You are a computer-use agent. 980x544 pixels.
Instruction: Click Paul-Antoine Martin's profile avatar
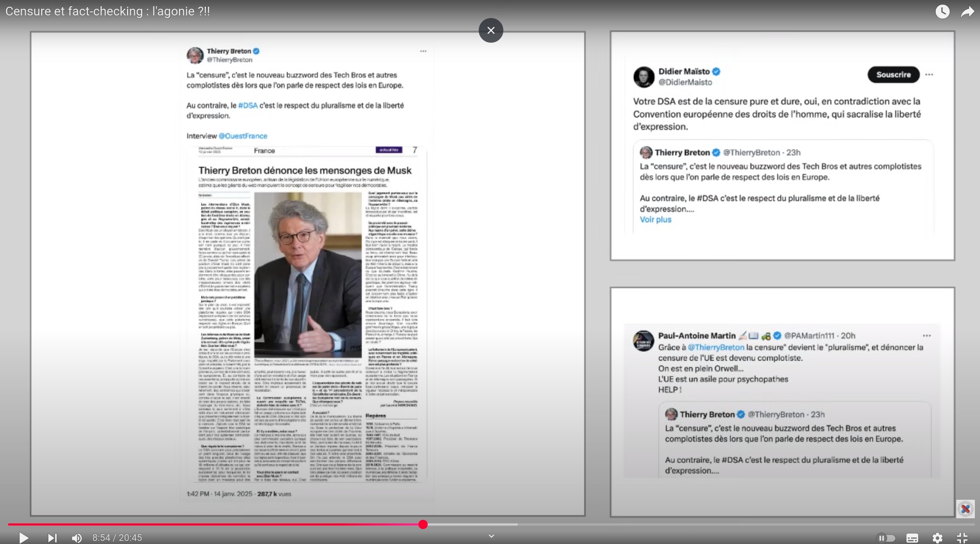(x=643, y=341)
